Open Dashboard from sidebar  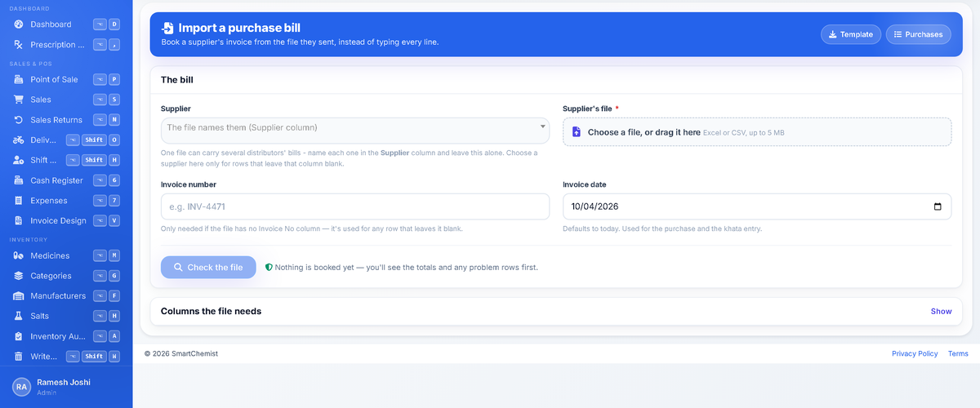coord(66,24)
